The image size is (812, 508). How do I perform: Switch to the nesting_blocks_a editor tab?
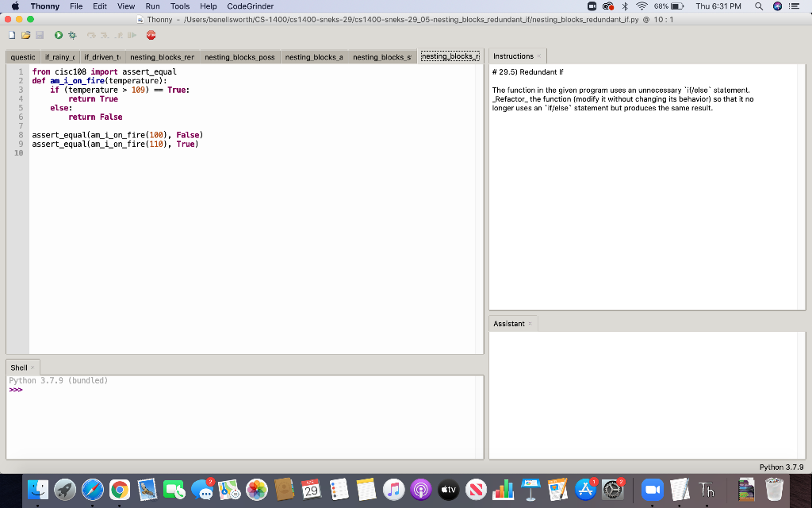coord(314,57)
